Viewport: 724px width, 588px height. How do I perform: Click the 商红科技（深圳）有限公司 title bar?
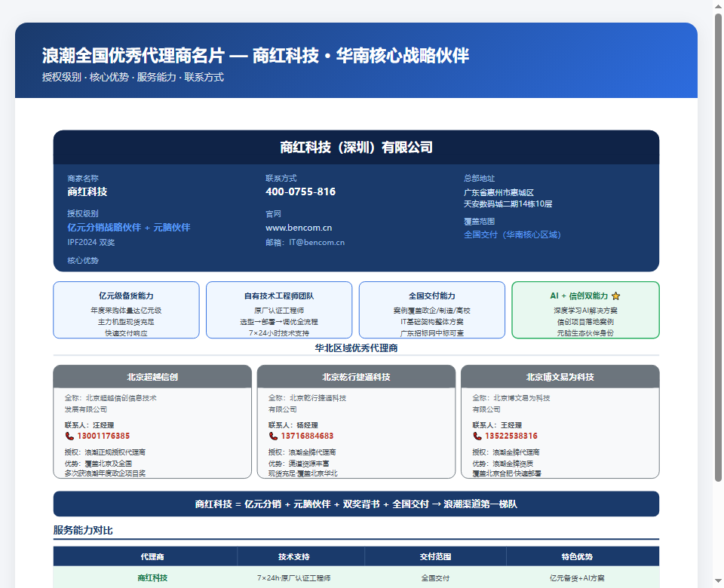[356, 147]
